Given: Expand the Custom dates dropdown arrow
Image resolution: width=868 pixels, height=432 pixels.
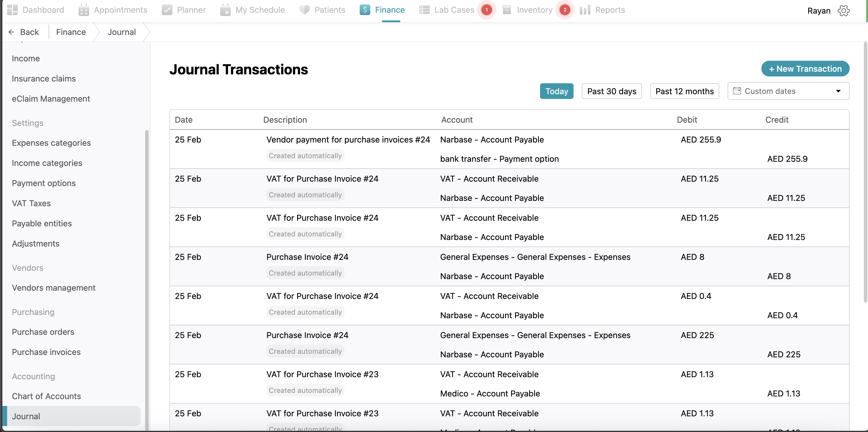Looking at the screenshot, I should pos(838,91).
